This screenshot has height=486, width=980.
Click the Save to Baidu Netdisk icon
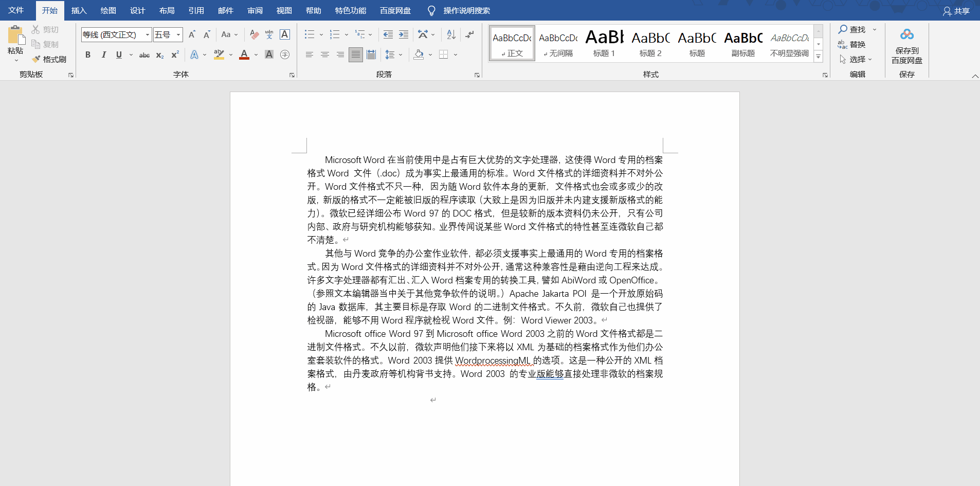click(907, 34)
